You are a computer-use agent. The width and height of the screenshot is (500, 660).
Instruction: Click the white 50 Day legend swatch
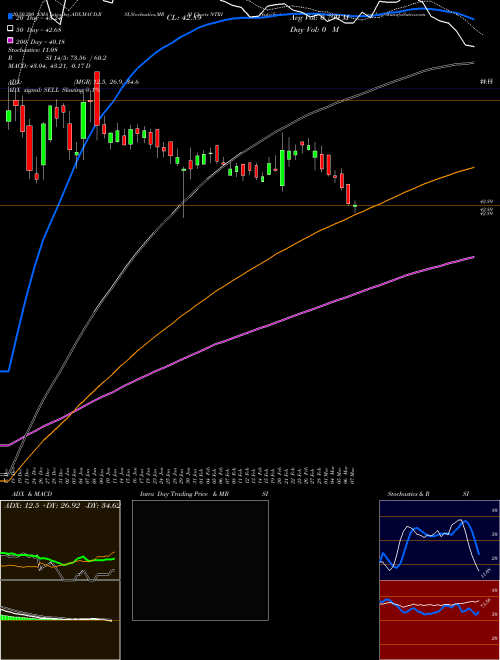(x=10, y=29)
